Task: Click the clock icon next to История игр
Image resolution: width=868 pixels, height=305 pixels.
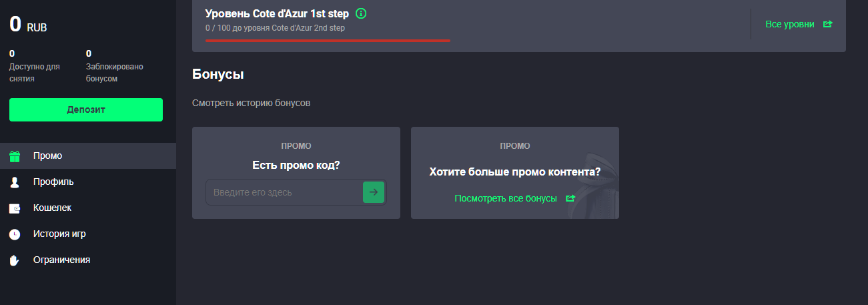Action: click(x=15, y=234)
